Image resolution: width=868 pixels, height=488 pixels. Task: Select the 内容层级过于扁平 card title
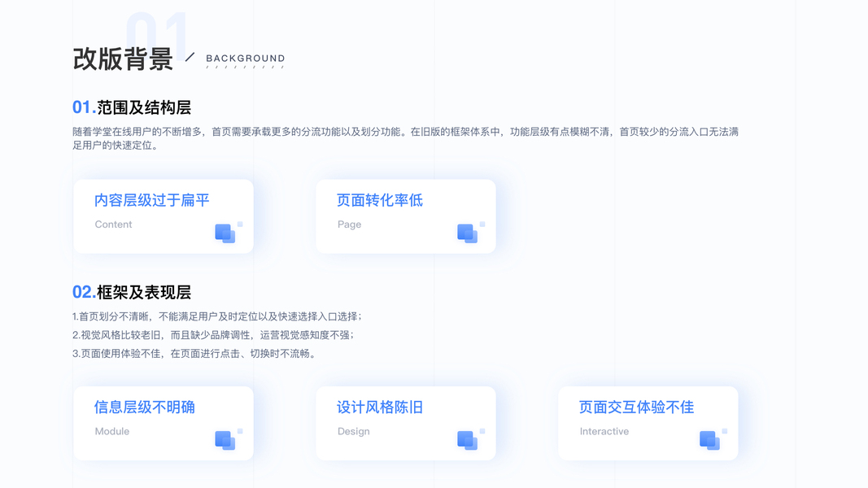[151, 200]
